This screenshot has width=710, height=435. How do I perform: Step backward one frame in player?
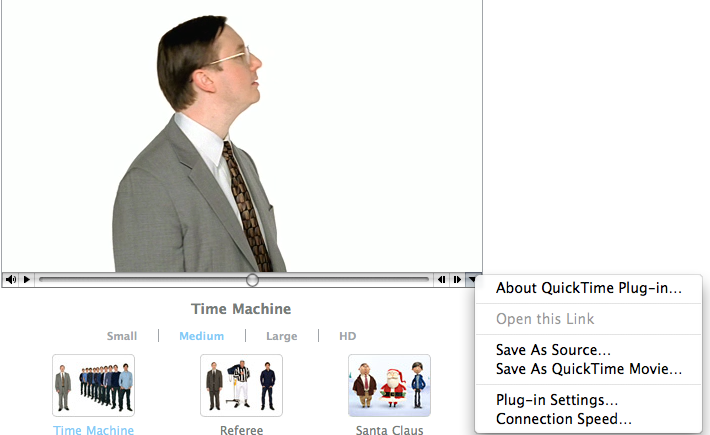point(441,280)
